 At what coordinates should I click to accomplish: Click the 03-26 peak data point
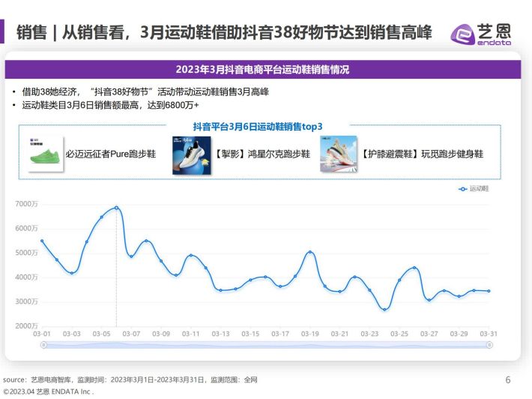tap(414, 268)
